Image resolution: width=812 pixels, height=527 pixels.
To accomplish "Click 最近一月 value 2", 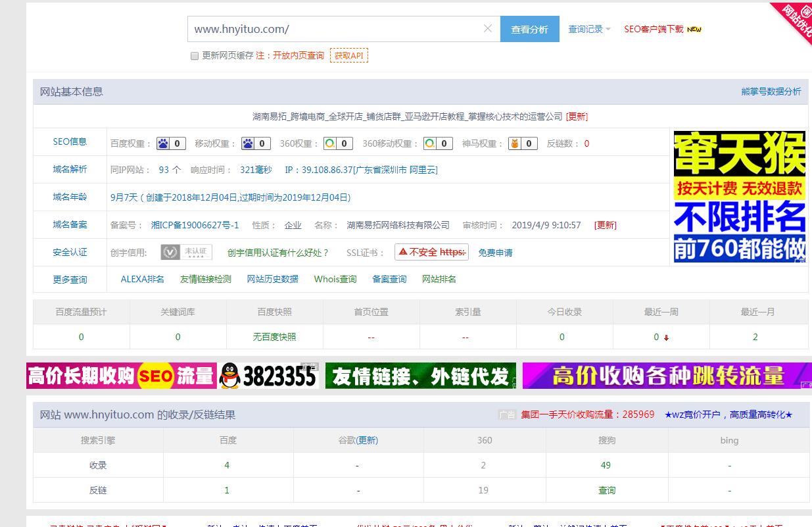I will (755, 337).
